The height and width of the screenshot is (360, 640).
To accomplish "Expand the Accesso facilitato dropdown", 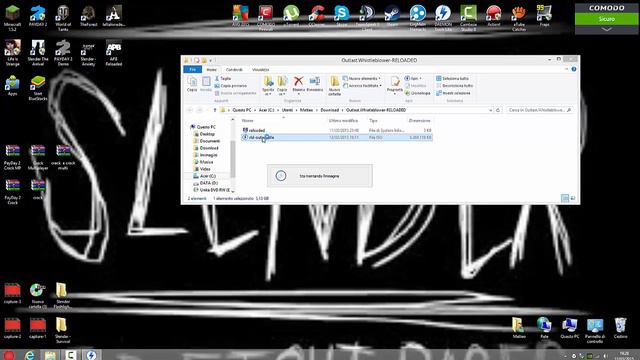I will pyautogui.click(x=362, y=86).
